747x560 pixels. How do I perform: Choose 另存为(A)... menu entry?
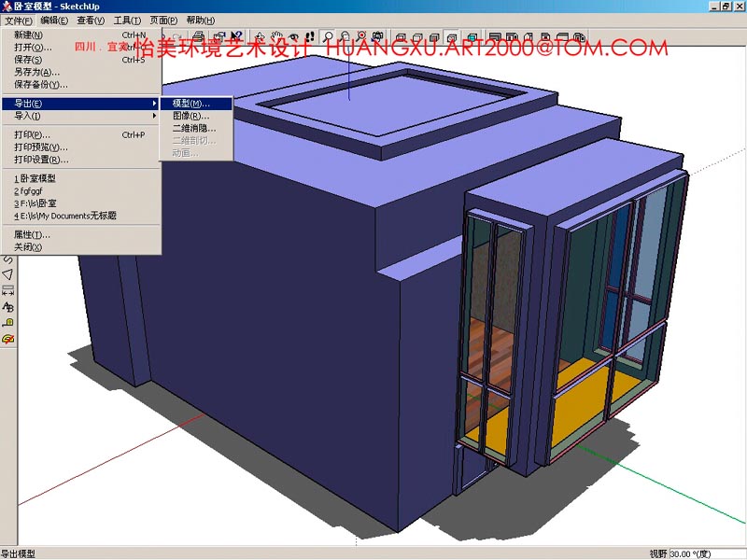[81, 72]
